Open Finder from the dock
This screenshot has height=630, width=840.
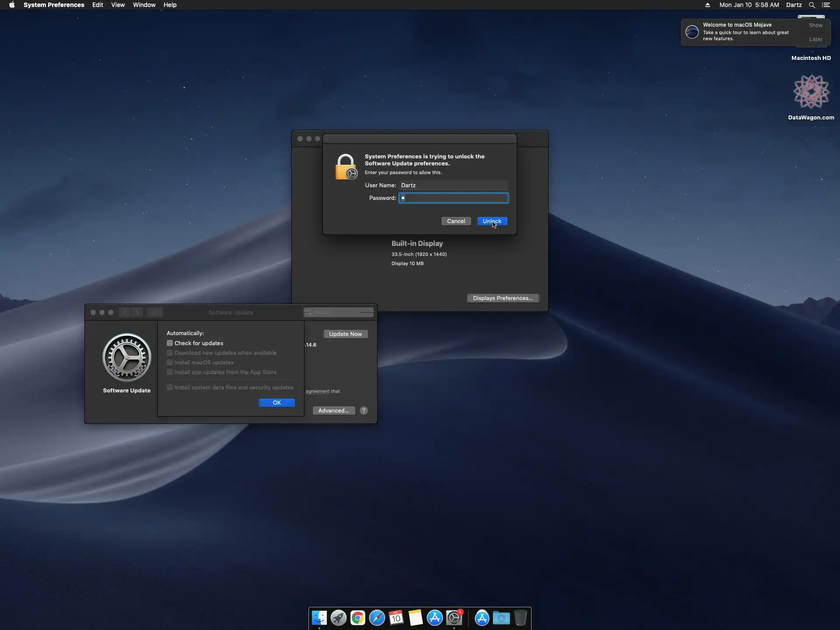pyautogui.click(x=319, y=618)
